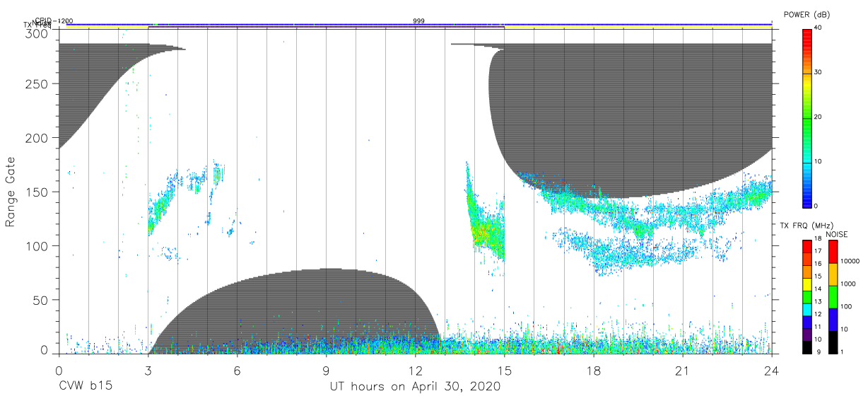Screen dimensions: 868x401
Task: Click the 250 tick on Range Gate axis
Action: [x=37, y=83]
